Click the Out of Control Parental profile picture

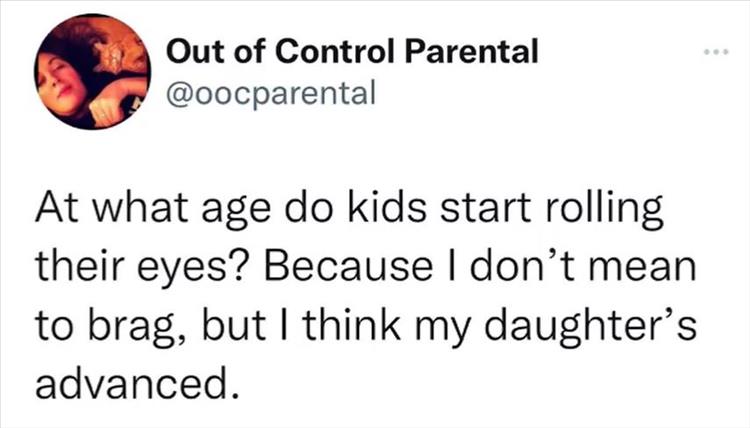pyautogui.click(x=92, y=73)
